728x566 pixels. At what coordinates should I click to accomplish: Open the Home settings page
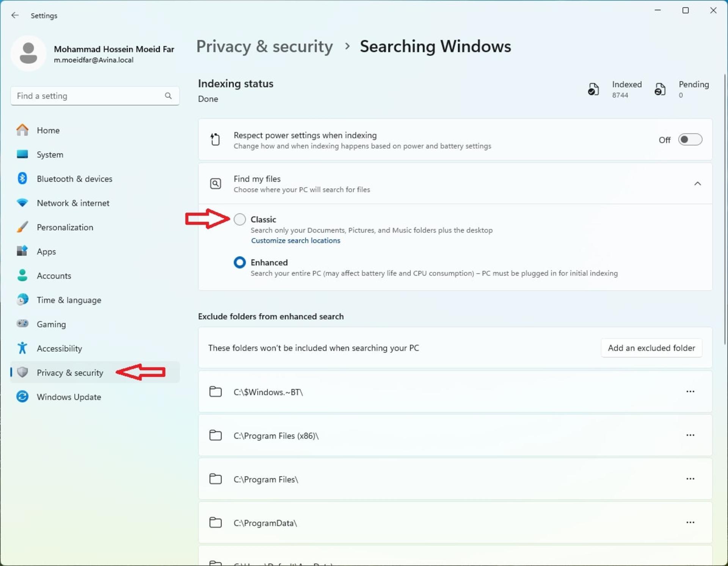(95, 130)
